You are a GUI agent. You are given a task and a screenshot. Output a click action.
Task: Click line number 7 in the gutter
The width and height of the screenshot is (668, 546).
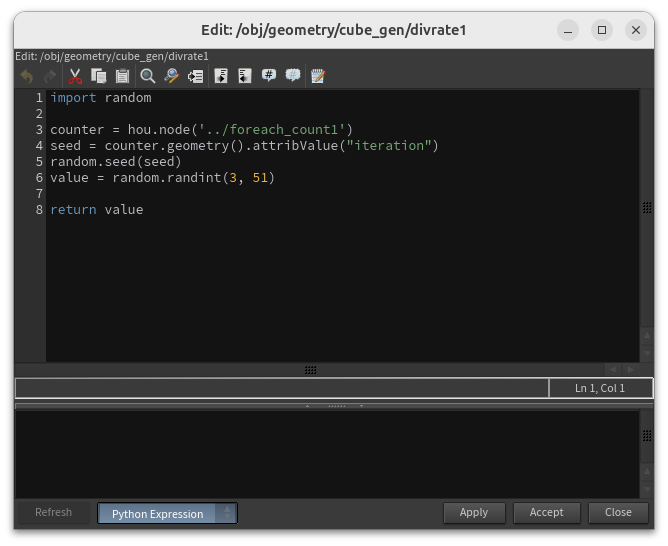click(x=39, y=194)
